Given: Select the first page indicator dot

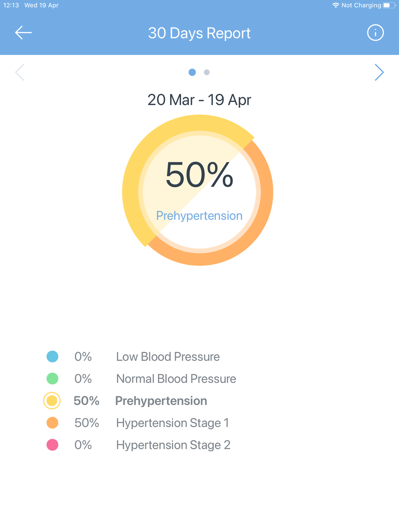Looking at the screenshot, I should click(192, 72).
